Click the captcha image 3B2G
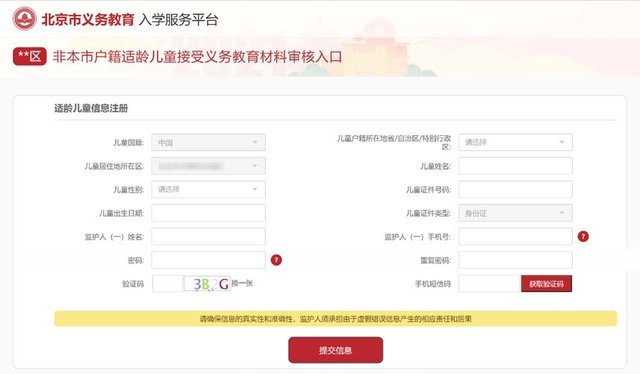Viewport: 640px width, 374px height. pyautogui.click(x=207, y=283)
